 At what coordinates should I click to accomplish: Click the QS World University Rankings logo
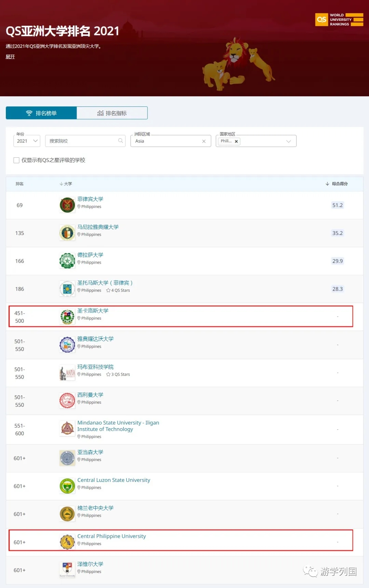click(339, 20)
